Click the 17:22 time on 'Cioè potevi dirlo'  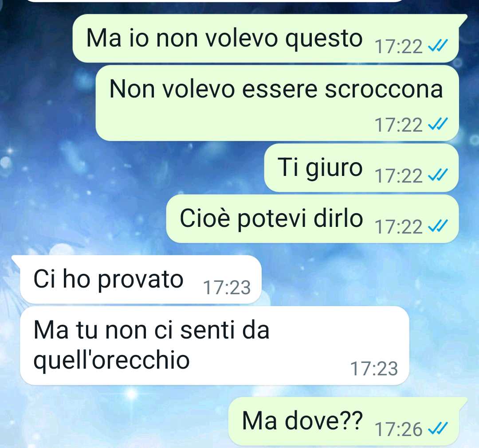click(399, 227)
